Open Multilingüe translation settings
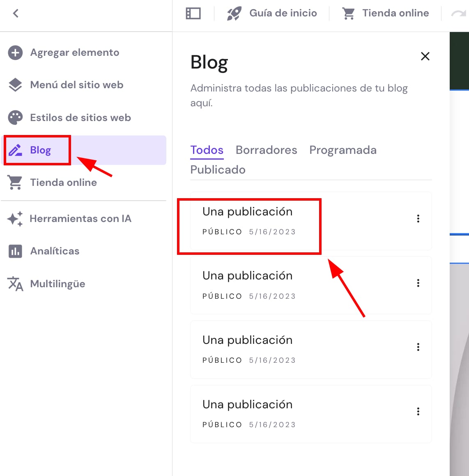The height and width of the screenshot is (476, 469). pos(57,284)
